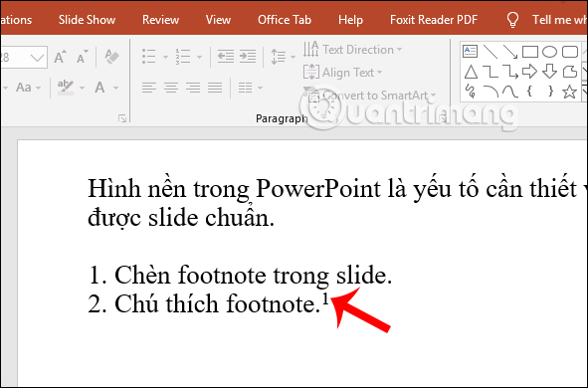This screenshot has width=588, height=388.
Task: Center the paragraph text
Action: point(171,88)
